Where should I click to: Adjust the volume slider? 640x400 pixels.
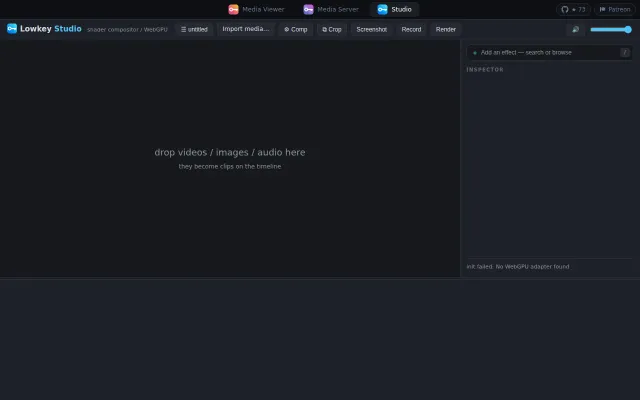tap(611, 29)
